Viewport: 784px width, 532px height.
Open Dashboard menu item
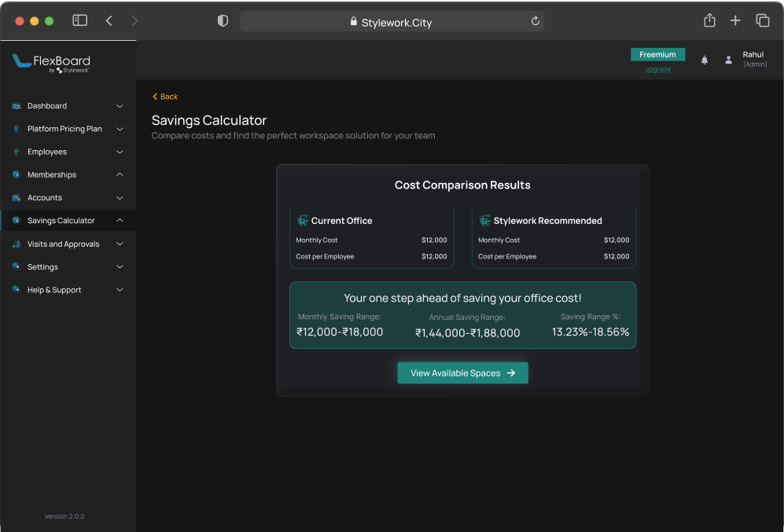[x=68, y=106]
